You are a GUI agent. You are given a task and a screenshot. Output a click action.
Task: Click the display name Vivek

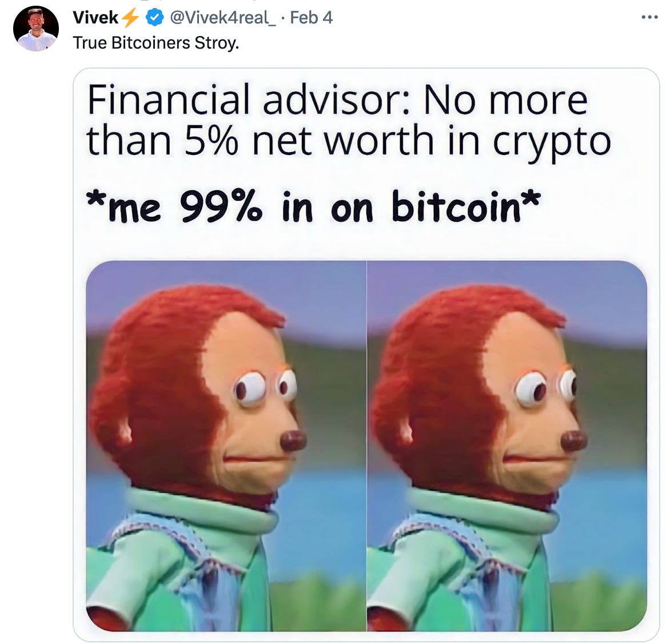tap(95, 18)
